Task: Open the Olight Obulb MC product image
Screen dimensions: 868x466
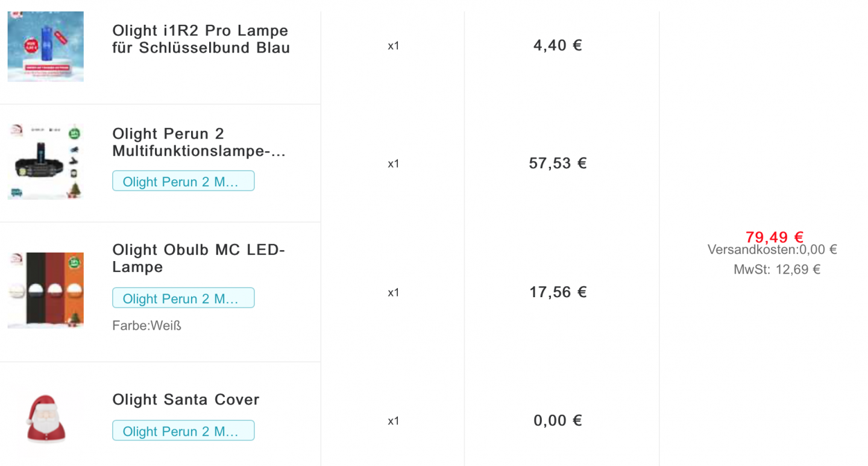Action: click(45, 291)
